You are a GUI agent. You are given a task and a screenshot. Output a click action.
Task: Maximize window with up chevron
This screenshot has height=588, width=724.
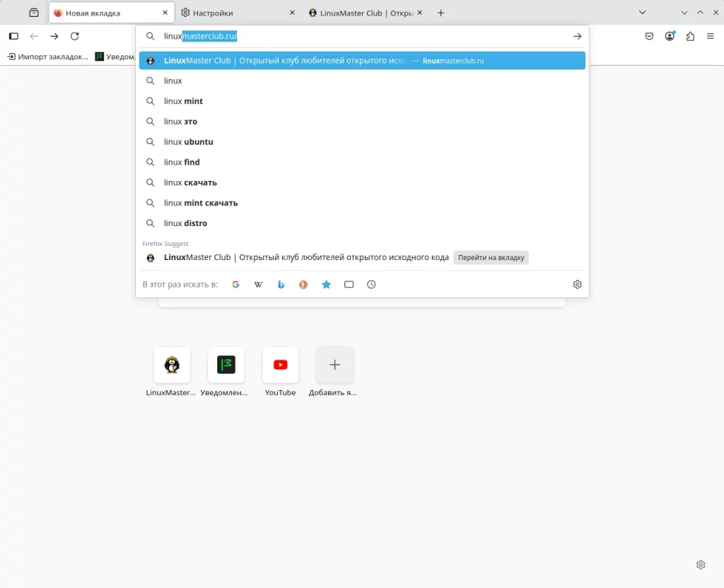700,13
